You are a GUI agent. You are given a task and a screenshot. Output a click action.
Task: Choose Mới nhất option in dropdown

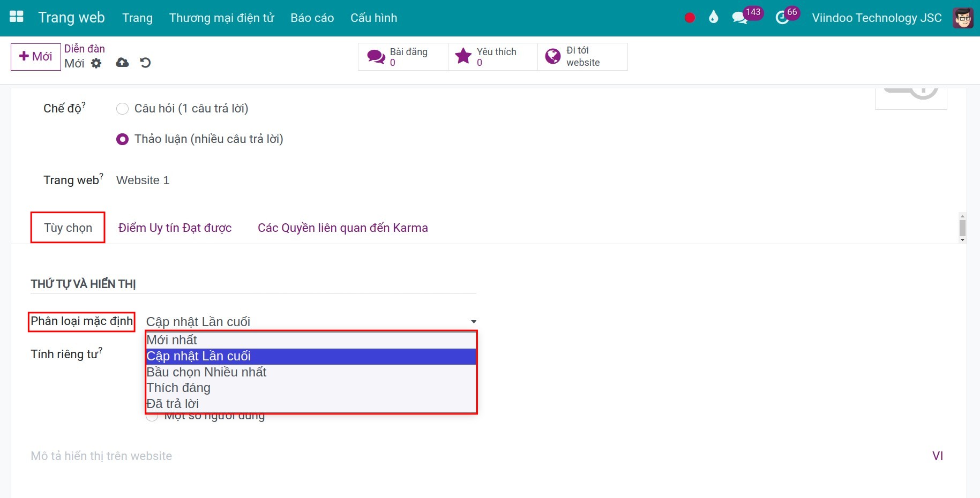[x=311, y=340]
